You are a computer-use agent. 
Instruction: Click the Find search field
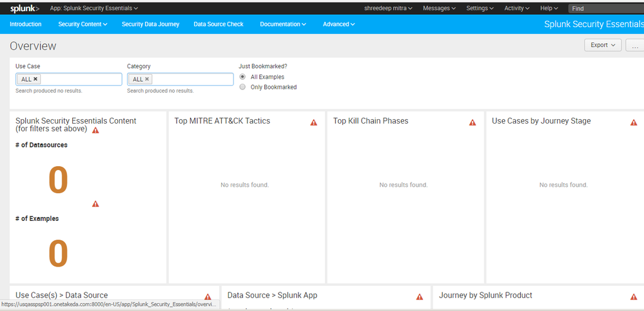[605, 8]
